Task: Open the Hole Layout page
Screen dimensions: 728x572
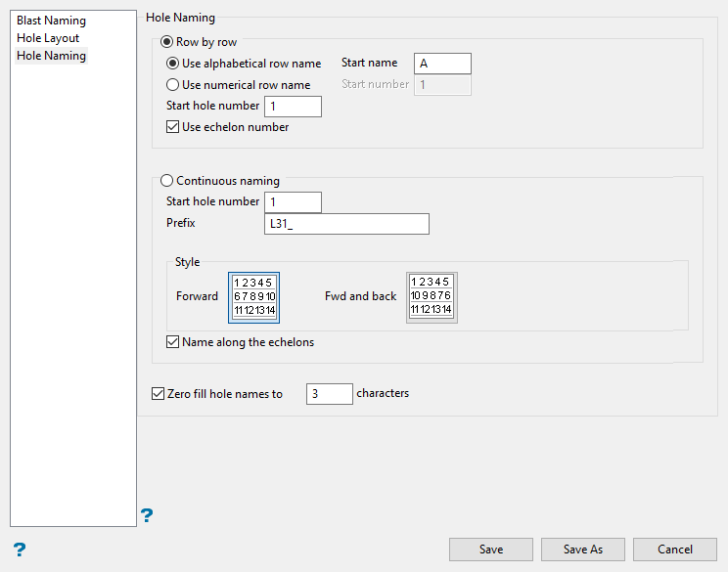Action: (x=48, y=38)
